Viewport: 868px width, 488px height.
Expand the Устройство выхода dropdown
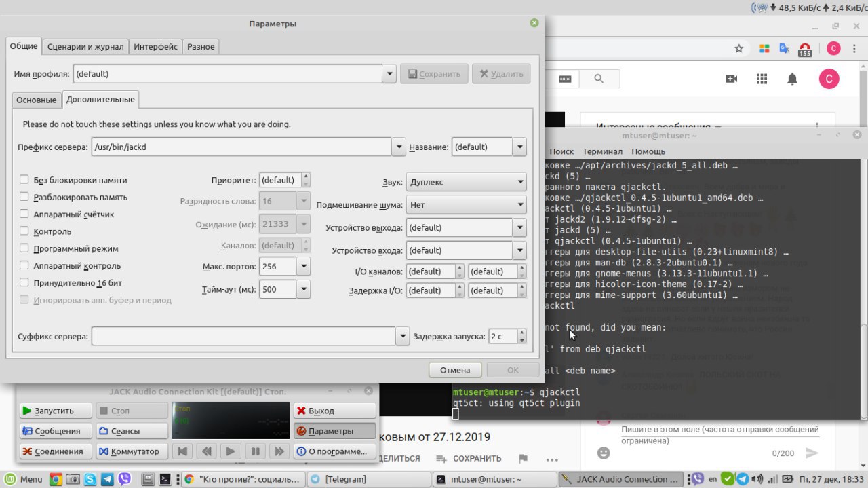pos(520,227)
